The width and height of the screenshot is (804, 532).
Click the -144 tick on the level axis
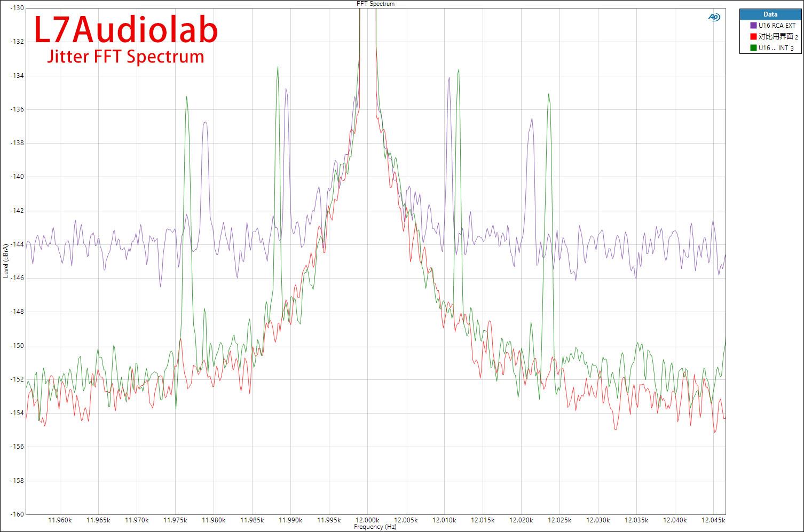tap(17, 244)
